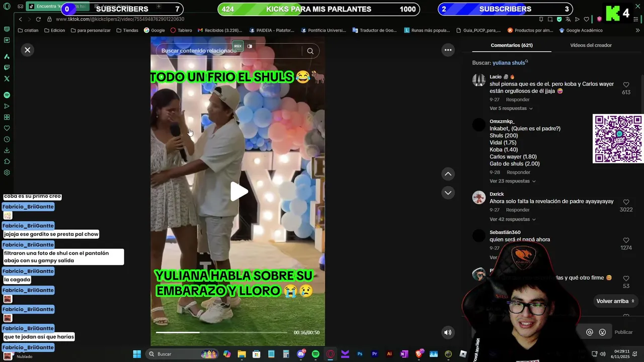This screenshot has width=644, height=362.
Task: Click the @ mention icon in comment box
Action: coord(590,332)
